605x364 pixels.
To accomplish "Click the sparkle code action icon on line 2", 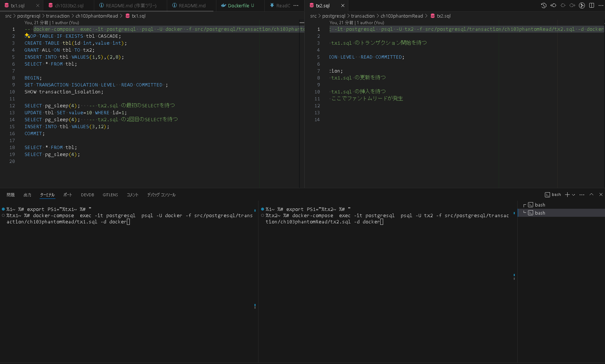I will [x=27, y=36].
